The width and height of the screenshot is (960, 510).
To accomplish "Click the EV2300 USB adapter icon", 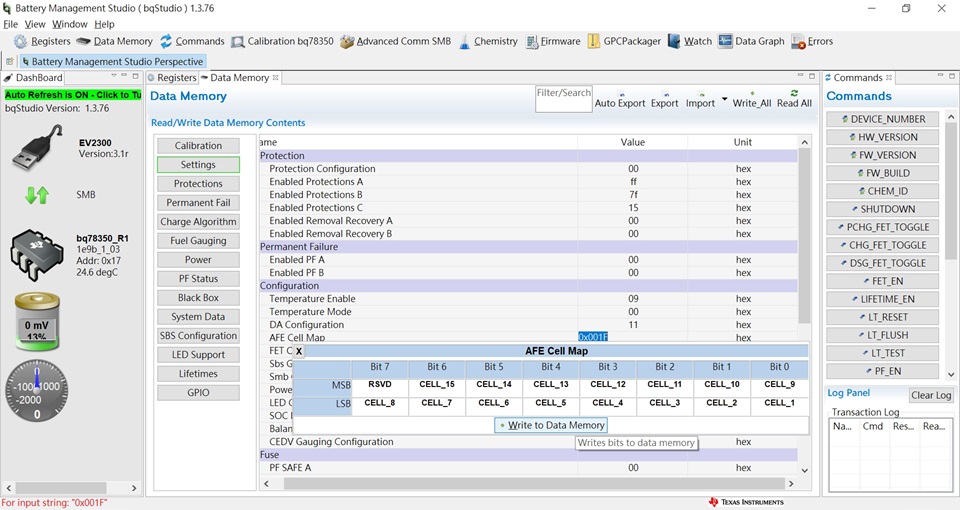I will point(38,148).
